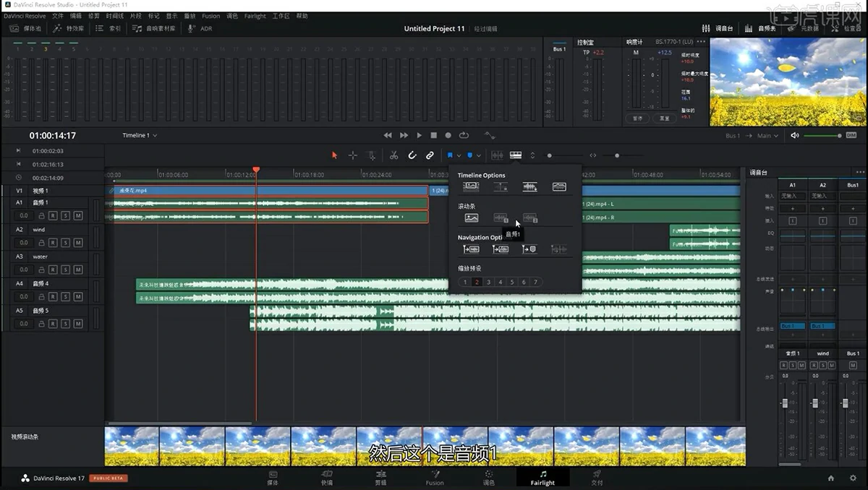868x490 pixels.
Task: Click the full waveform timeline option icon
Action: (530, 186)
